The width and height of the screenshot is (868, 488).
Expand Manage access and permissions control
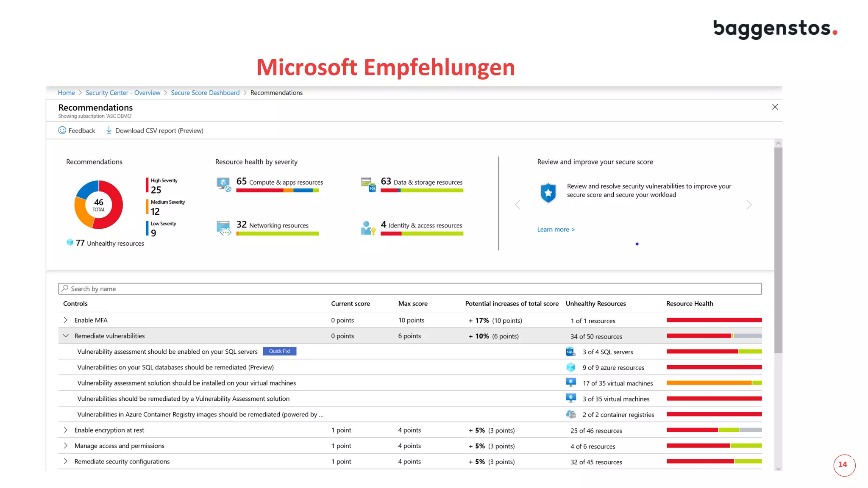click(65, 445)
